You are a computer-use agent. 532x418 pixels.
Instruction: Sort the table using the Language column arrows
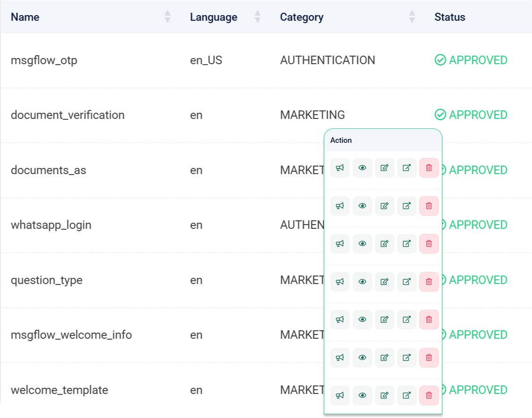click(257, 17)
